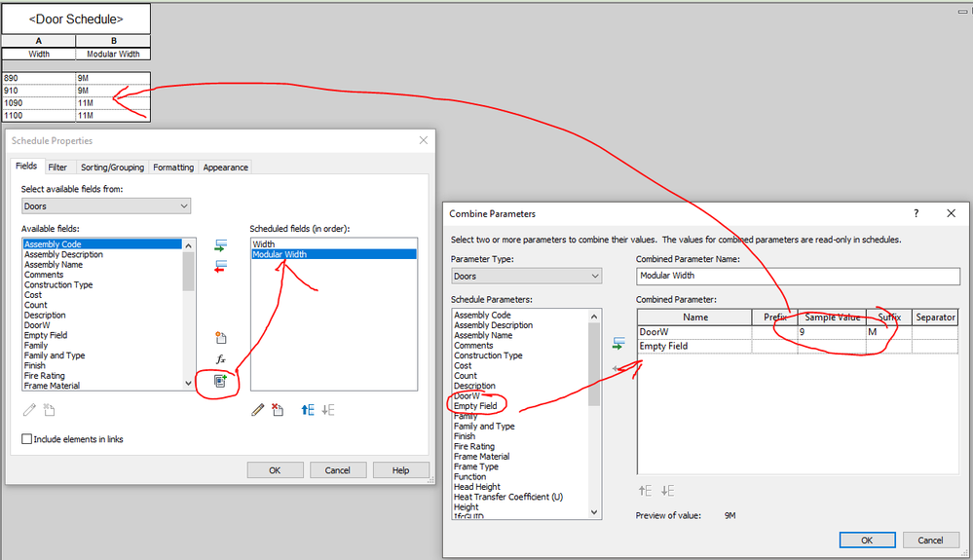Screen dimensions: 973x560
Task: Click the down arrow of the Schedule Parameters scrollbar
Action: (594, 511)
